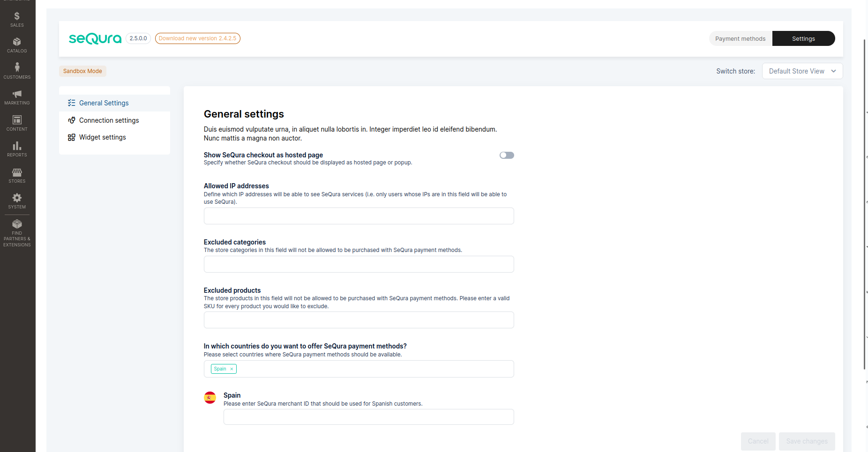The width and height of the screenshot is (868, 452).
Task: Click the General Settings checklist icon
Action: [71, 103]
